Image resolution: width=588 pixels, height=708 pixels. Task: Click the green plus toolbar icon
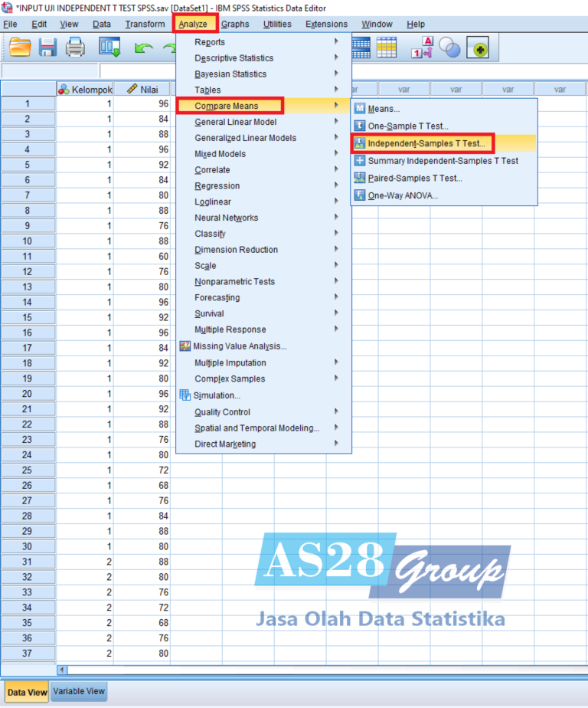click(480, 49)
